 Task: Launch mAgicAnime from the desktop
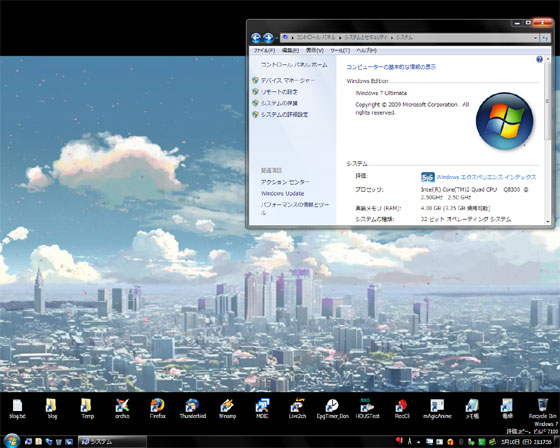(437, 409)
